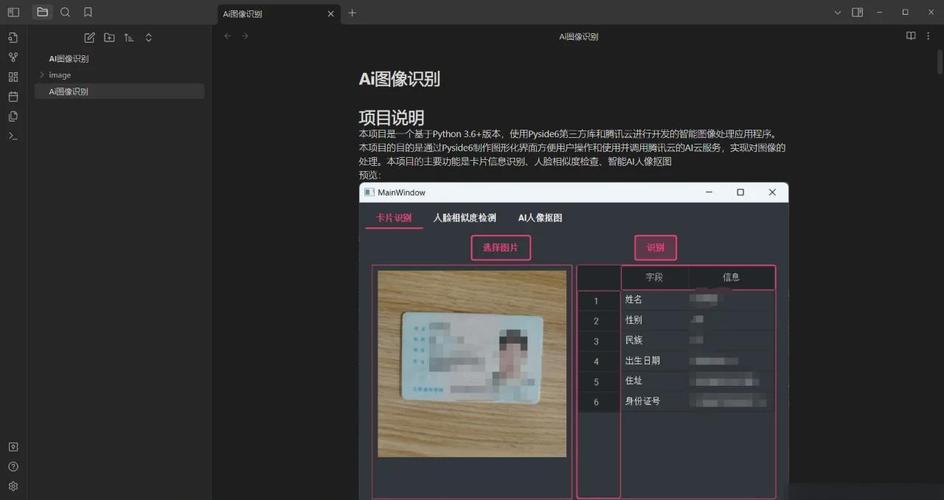Viewport: 944px width, 500px height.
Task: Click row number 6 in preview table
Action: coord(596,402)
